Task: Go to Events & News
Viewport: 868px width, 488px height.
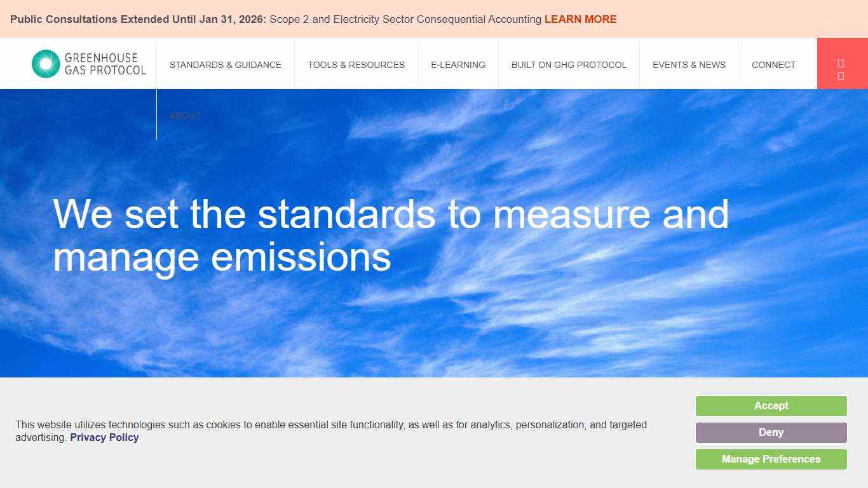Action: tap(689, 64)
